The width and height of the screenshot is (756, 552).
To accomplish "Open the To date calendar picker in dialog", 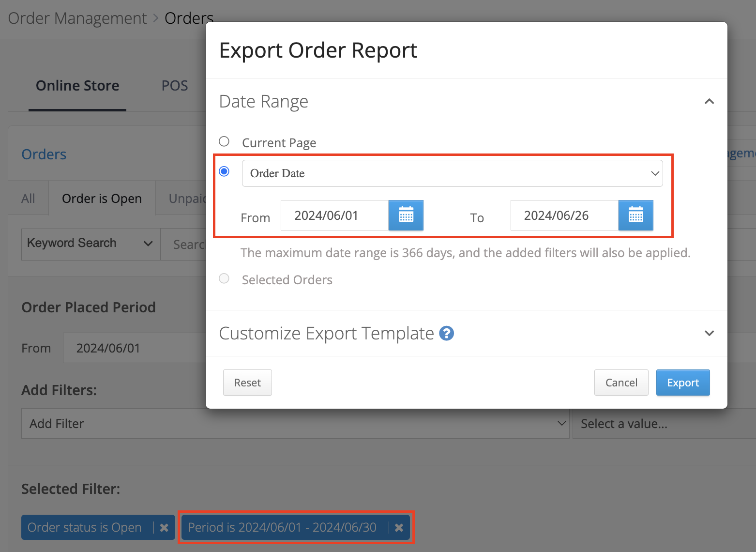I will point(635,215).
